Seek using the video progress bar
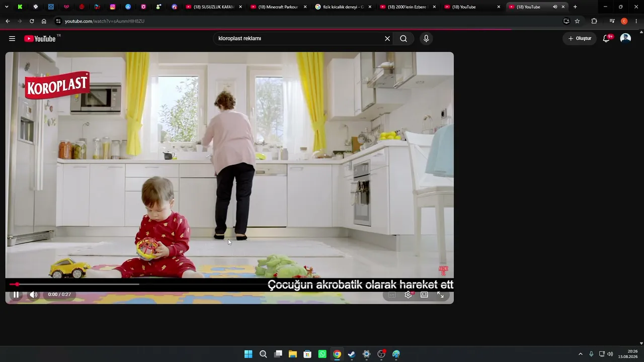The width and height of the screenshot is (644, 362). (229, 284)
